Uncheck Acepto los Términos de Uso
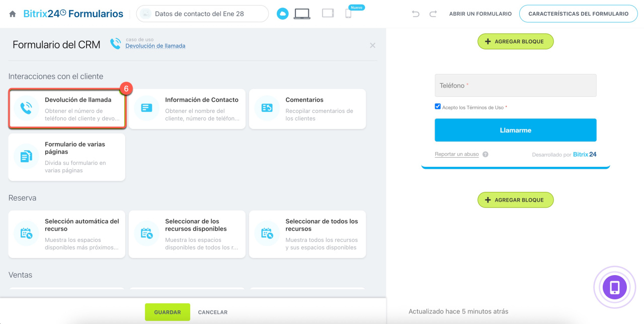The width and height of the screenshot is (644, 324). point(438,107)
